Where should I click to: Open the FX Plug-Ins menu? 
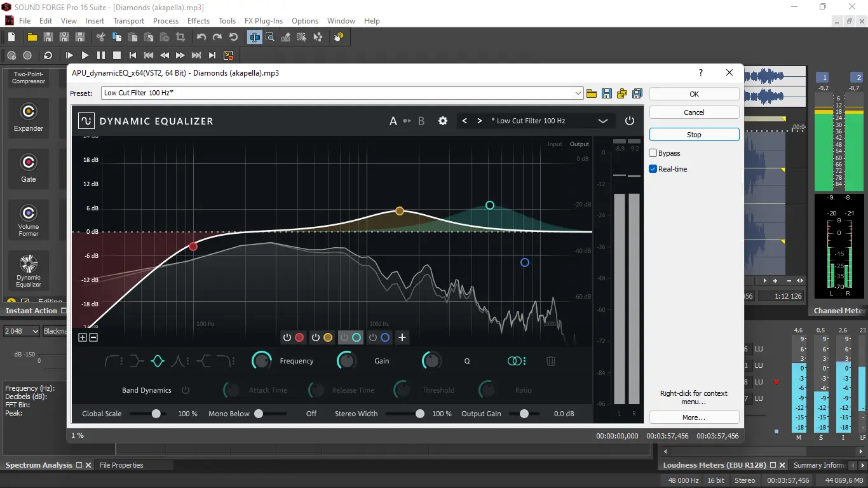click(264, 20)
